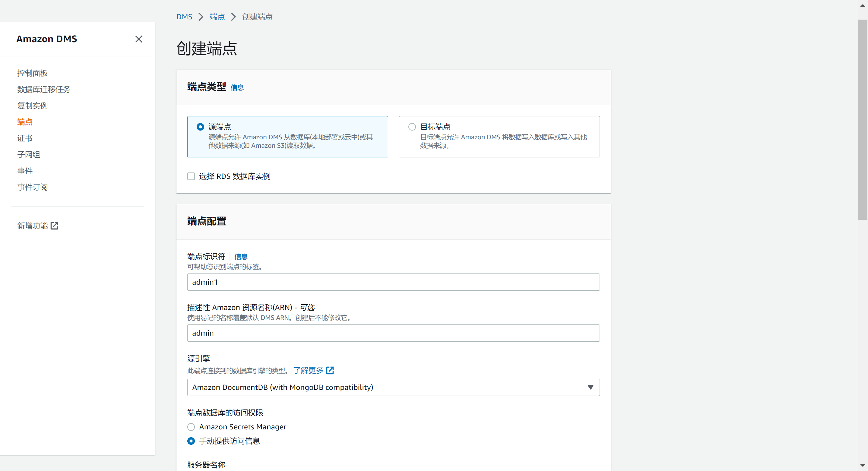Close the Amazon DMS side navigation panel
Screen dimensions: 868x471
(x=138, y=39)
